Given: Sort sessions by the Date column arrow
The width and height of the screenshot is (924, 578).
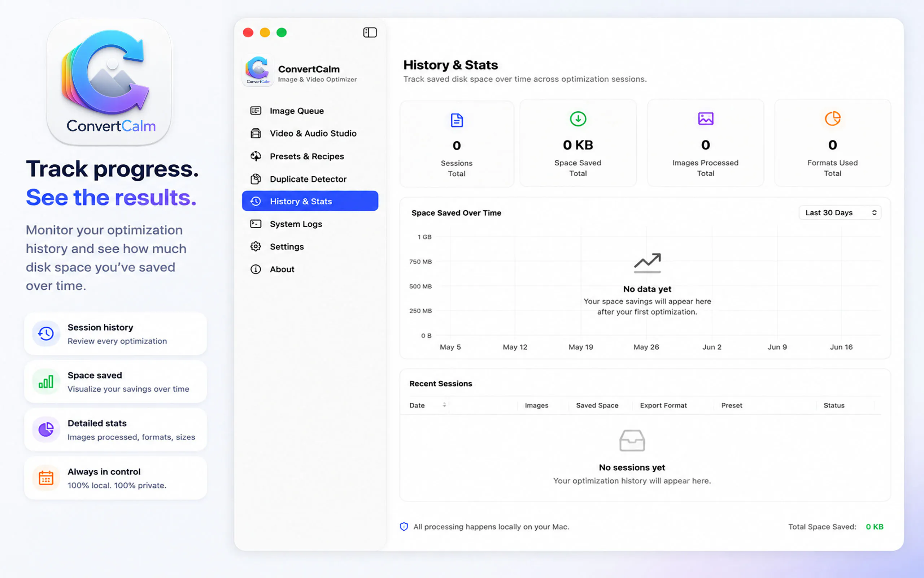Looking at the screenshot, I should [444, 405].
